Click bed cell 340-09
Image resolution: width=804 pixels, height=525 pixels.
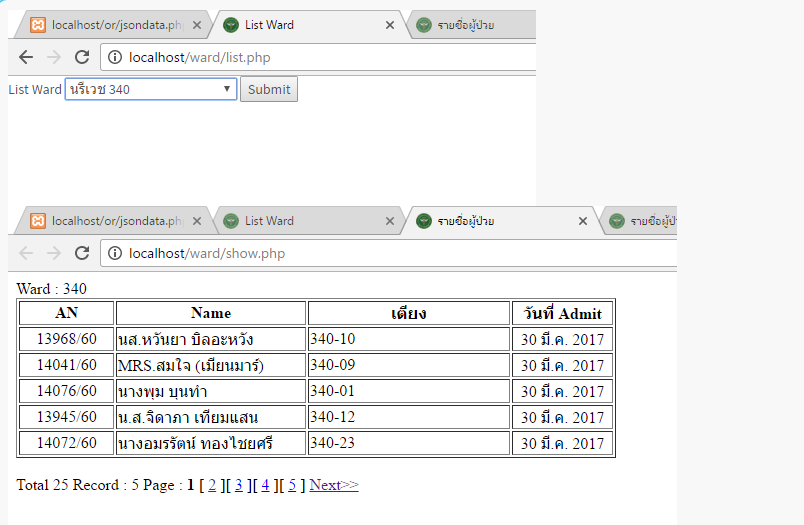click(409, 365)
